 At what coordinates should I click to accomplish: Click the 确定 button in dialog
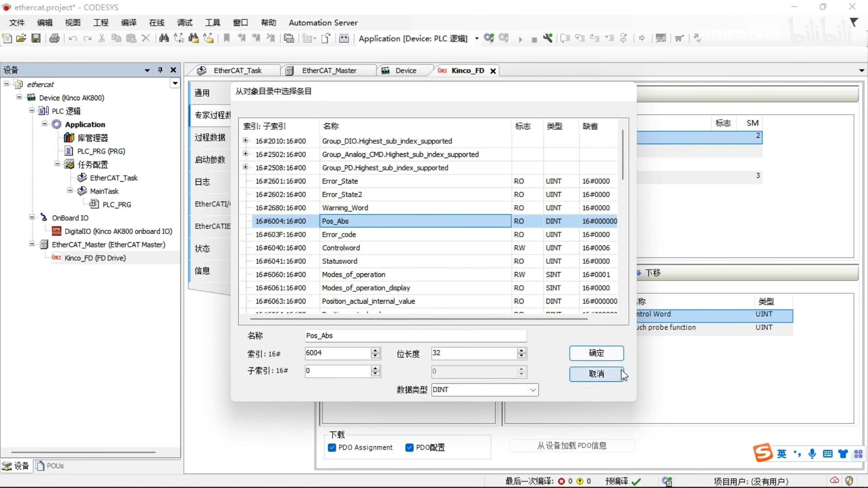pos(596,353)
